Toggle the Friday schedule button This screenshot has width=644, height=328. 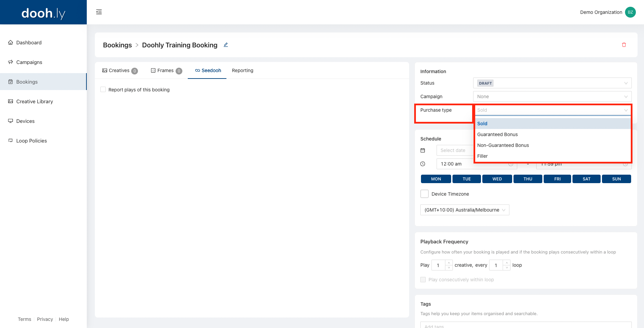tap(557, 179)
